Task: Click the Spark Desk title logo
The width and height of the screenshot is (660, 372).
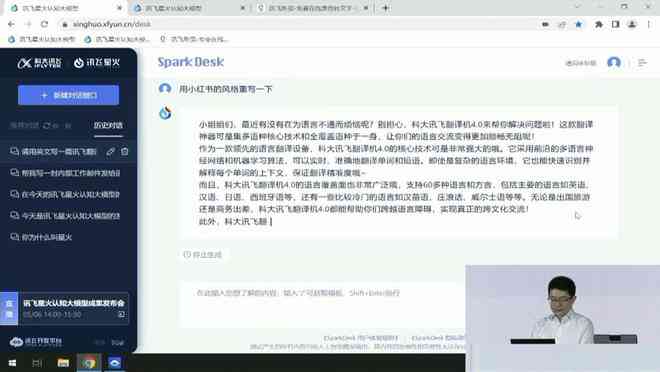Action: [x=191, y=62]
